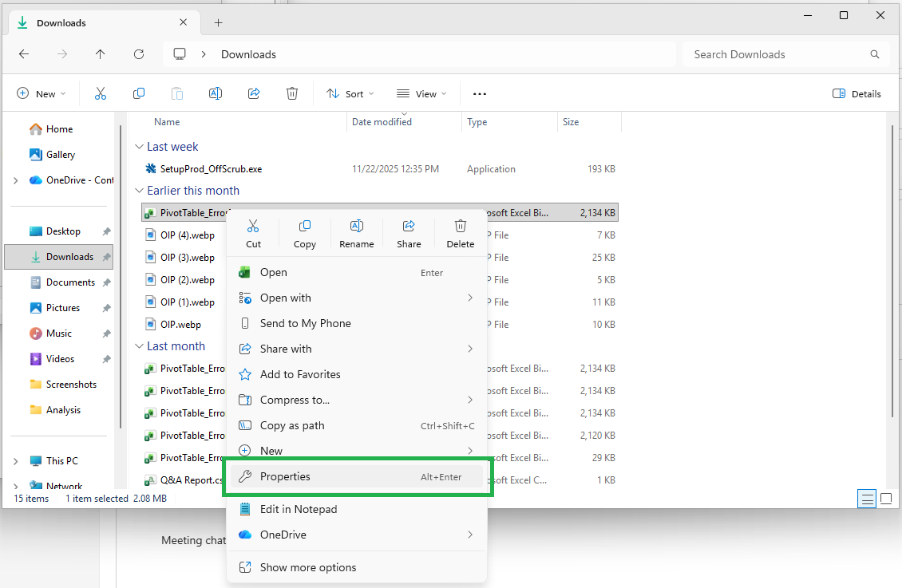The image size is (902, 588).
Task: Click Add to Favorites
Action: [x=356, y=374]
